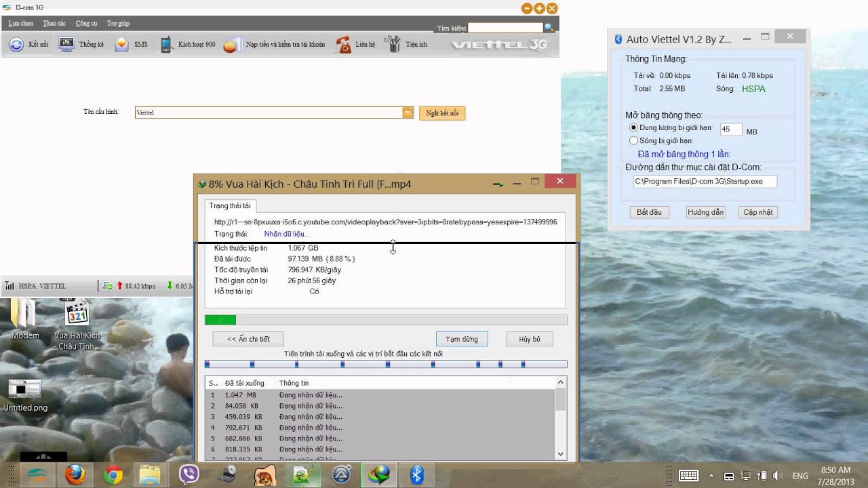The width and height of the screenshot is (868, 488).
Task: Open the Modem folder on the desktop
Action: 25,319
